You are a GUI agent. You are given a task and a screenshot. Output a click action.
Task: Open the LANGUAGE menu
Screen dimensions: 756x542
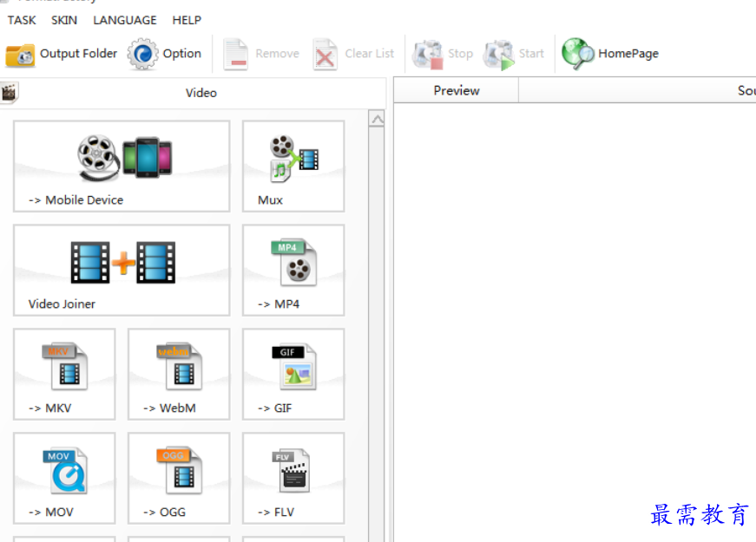[125, 20]
